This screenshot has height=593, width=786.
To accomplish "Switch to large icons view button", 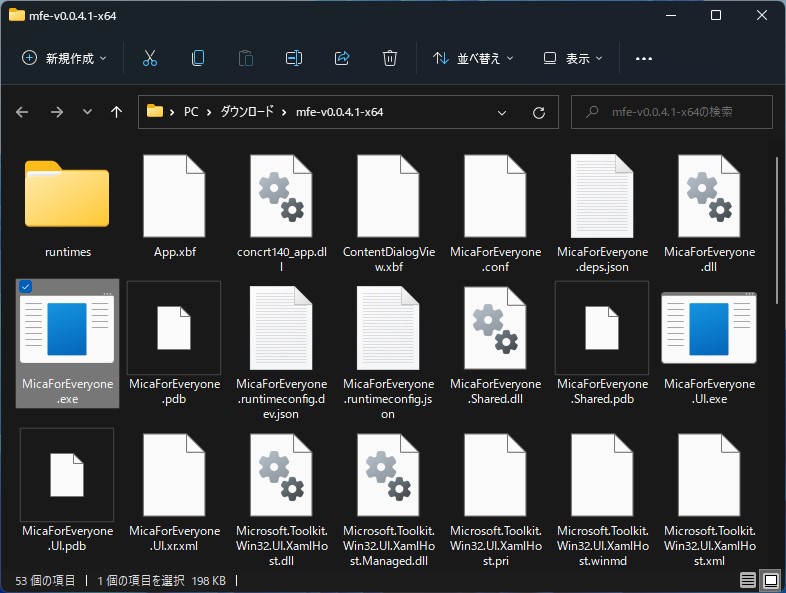I will pyautogui.click(x=770, y=580).
